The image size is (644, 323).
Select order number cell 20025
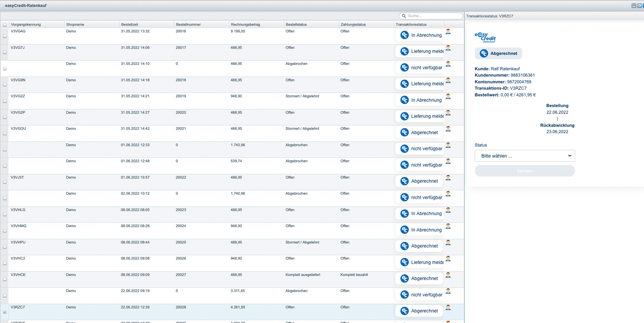(x=181, y=242)
